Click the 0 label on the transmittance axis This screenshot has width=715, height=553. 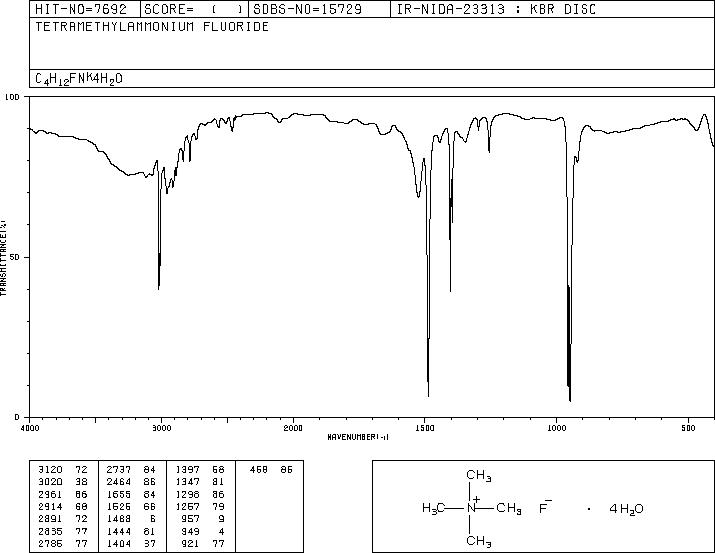click(x=17, y=417)
